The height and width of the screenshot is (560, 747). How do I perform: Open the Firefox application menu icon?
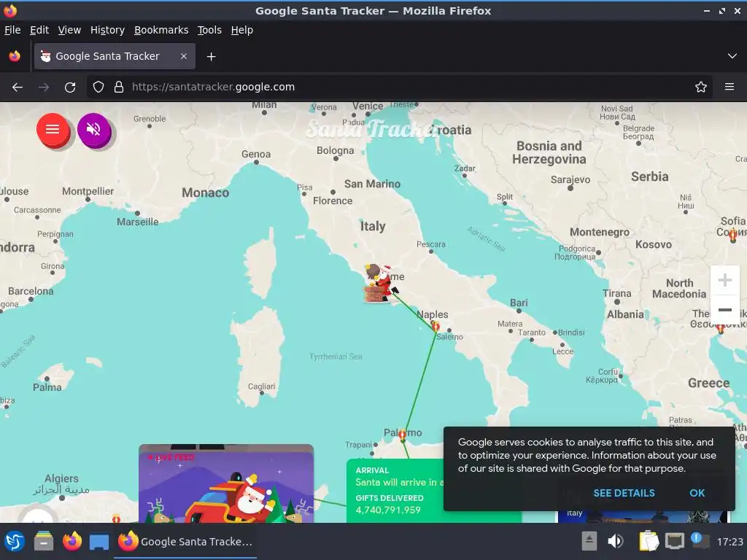(729, 87)
